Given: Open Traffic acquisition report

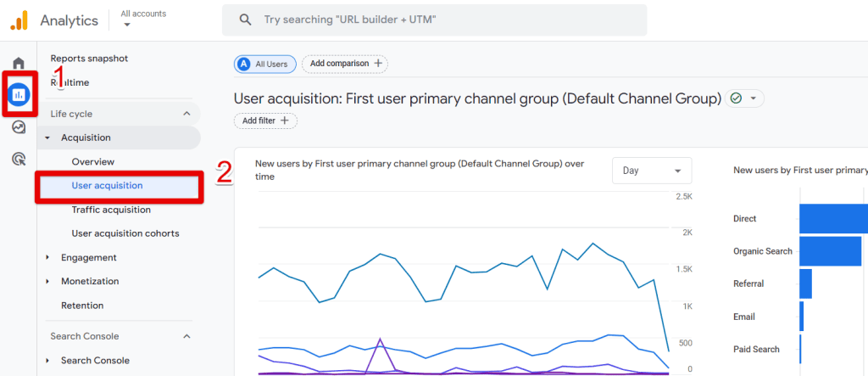Looking at the screenshot, I should click(x=111, y=210).
